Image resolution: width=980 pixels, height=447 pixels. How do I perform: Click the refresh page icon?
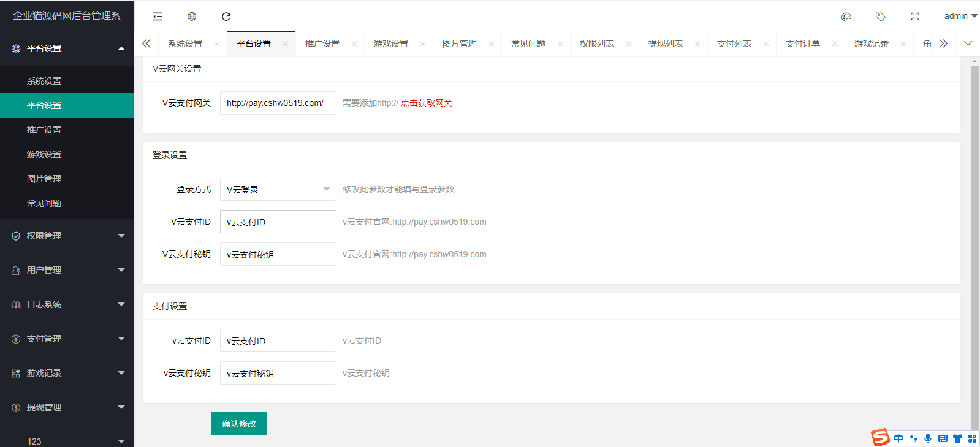point(226,17)
